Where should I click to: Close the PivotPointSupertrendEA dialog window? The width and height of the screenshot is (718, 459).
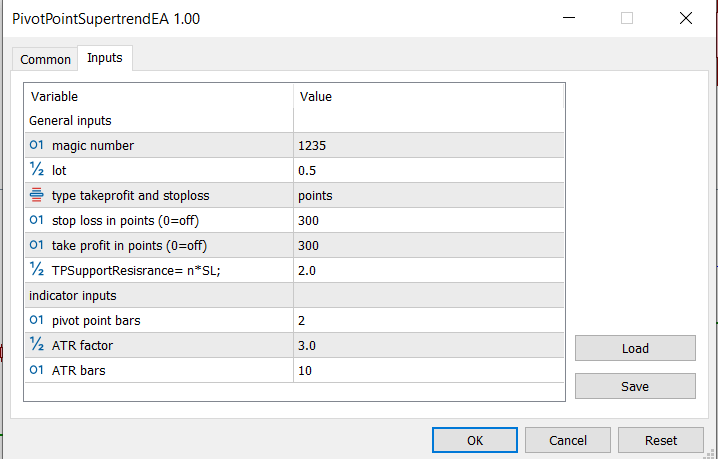[x=685, y=18]
